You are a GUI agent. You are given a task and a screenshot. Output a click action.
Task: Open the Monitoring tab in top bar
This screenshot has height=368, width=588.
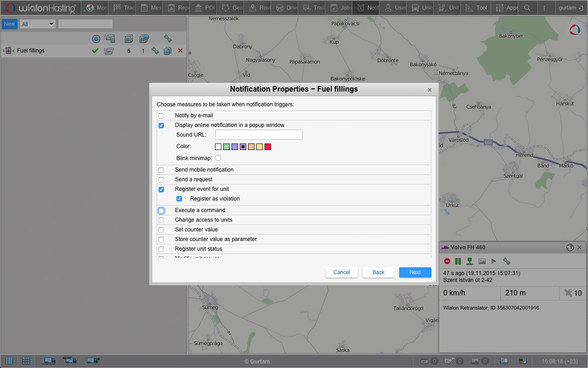coord(96,8)
